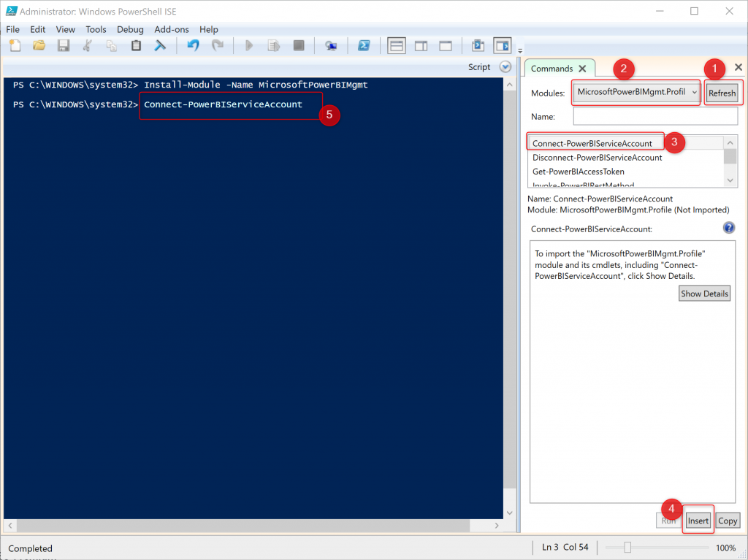The height and width of the screenshot is (560, 748).
Task: Toggle Show Script Pane Top layout
Action: (396, 45)
